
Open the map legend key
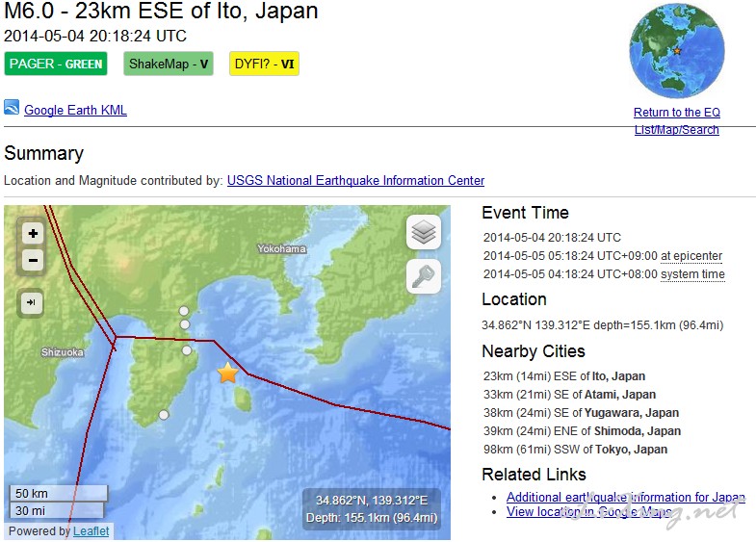pos(424,276)
